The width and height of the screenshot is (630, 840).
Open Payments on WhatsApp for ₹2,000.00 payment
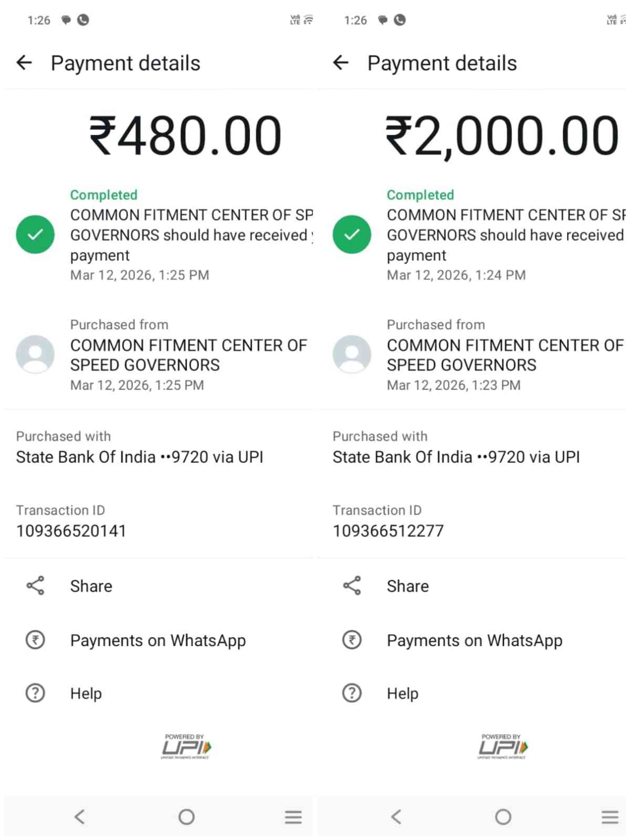click(475, 640)
